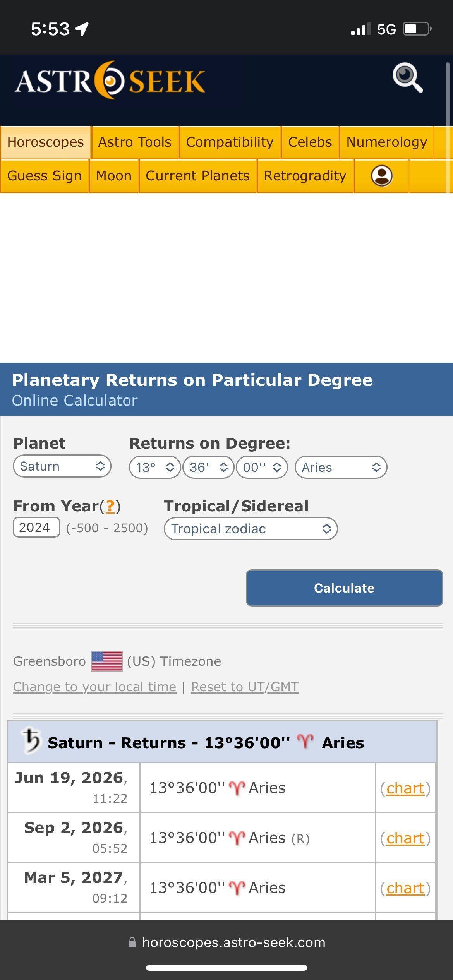The height and width of the screenshot is (980, 453).
Task: Open the 36' minutes selector
Action: (x=208, y=467)
